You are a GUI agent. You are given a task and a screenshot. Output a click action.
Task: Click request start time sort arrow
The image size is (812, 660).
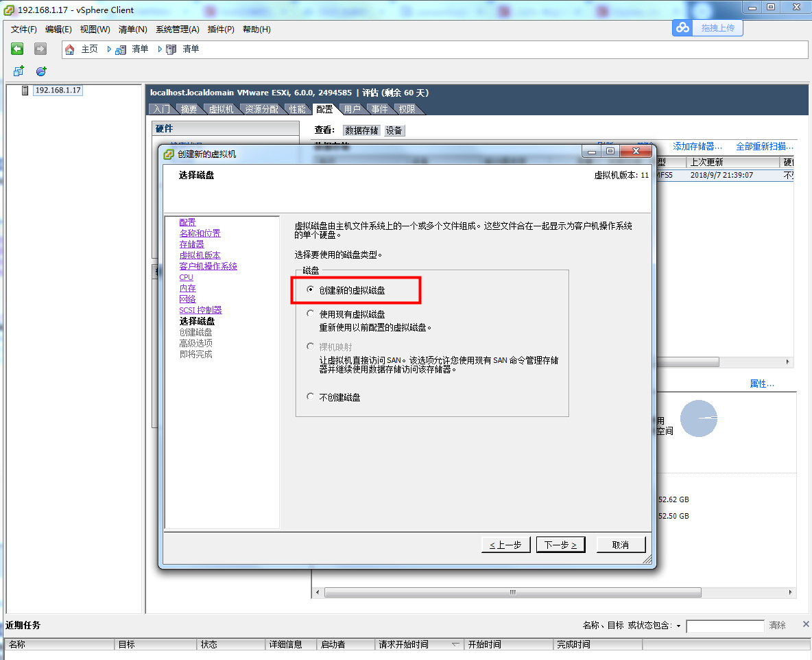[x=455, y=644]
